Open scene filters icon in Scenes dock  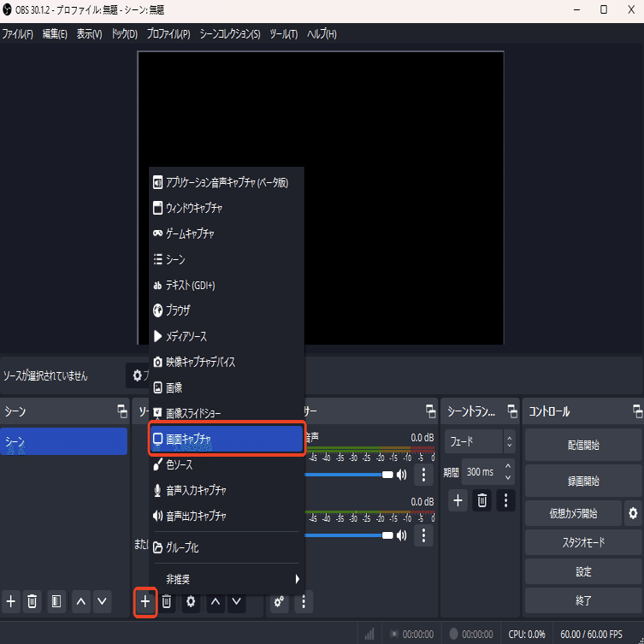(56, 602)
